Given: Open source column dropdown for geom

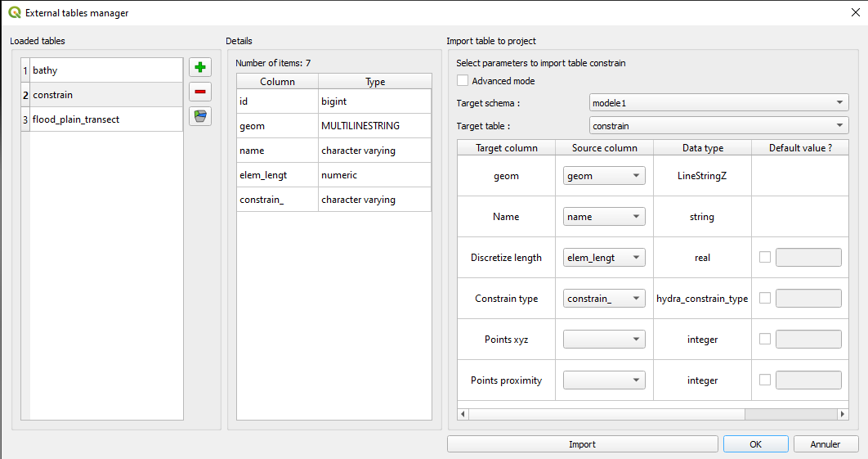Looking at the screenshot, I should click(604, 176).
